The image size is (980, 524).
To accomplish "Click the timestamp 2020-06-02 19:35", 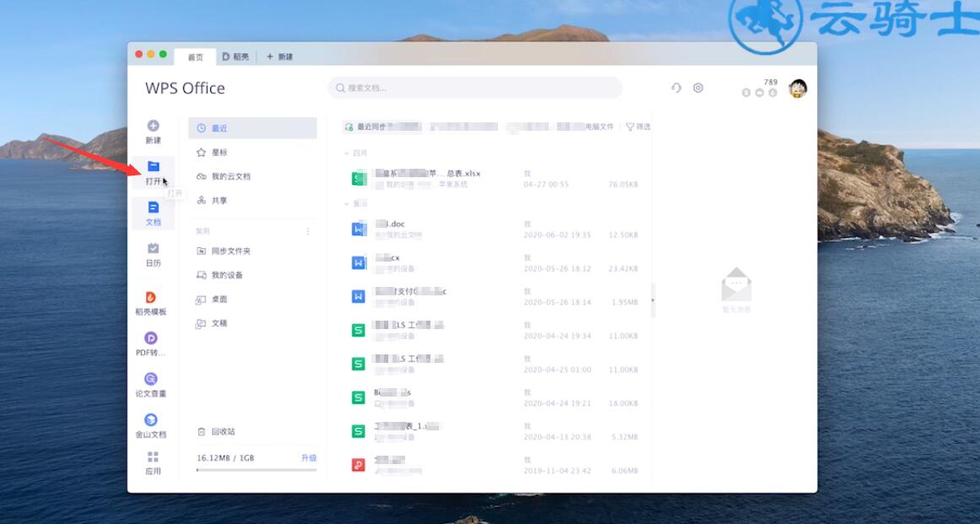I will point(557,235).
